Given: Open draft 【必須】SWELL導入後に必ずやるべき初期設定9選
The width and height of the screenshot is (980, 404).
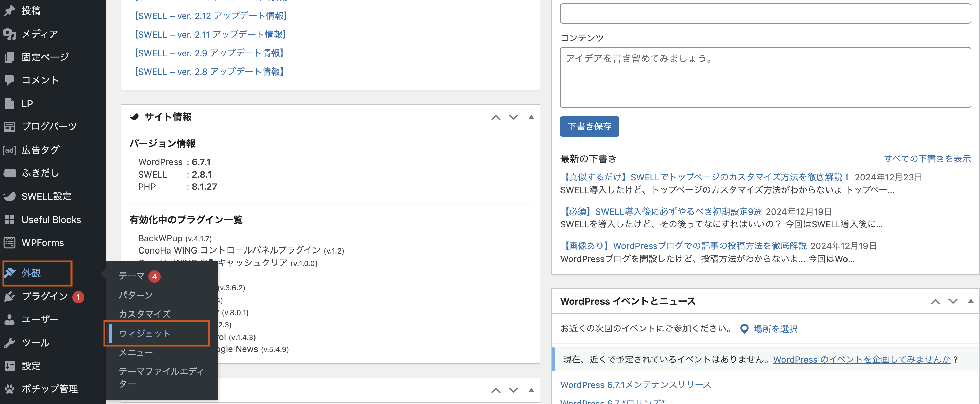Looking at the screenshot, I should pyautogui.click(x=661, y=212).
